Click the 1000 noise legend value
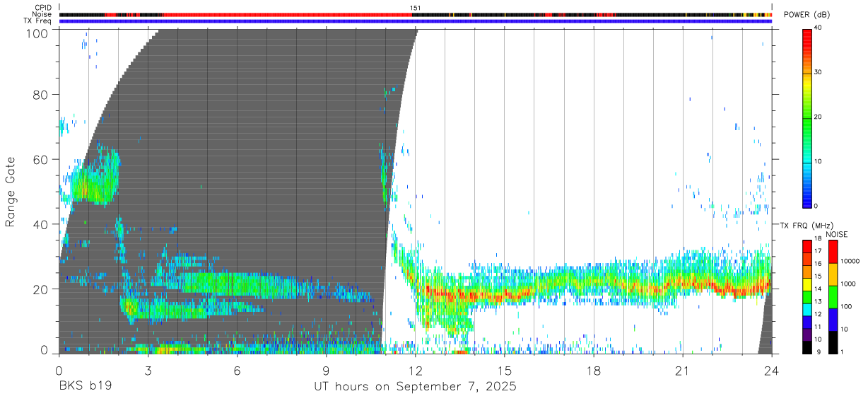The width and height of the screenshot is (868, 401). point(847,284)
